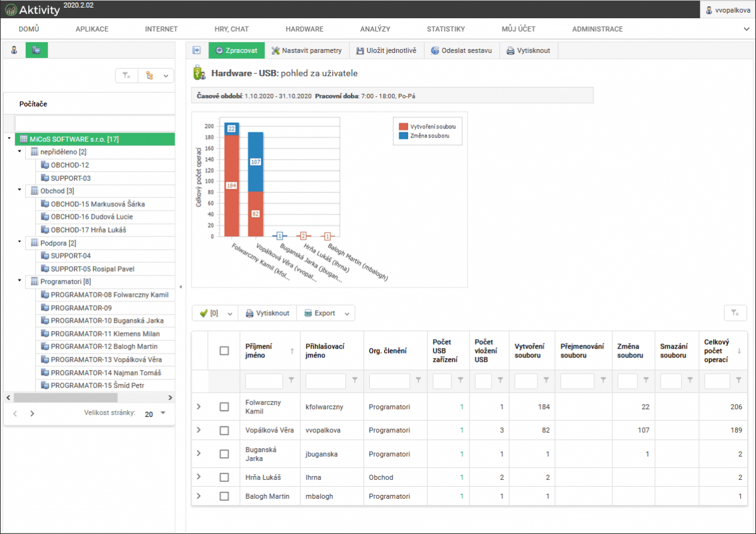The image size is (756, 534).
Task: Collapse the Programatori tree group
Action: [19, 281]
